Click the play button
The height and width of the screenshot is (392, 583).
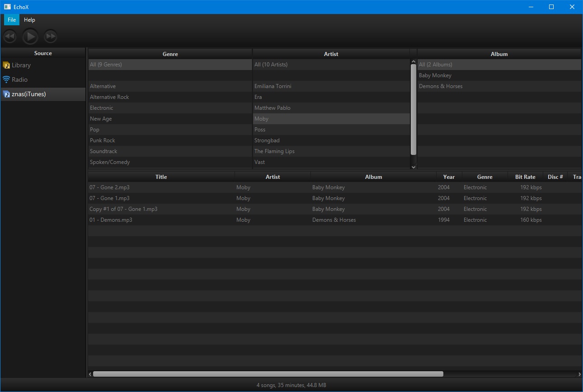click(x=30, y=36)
